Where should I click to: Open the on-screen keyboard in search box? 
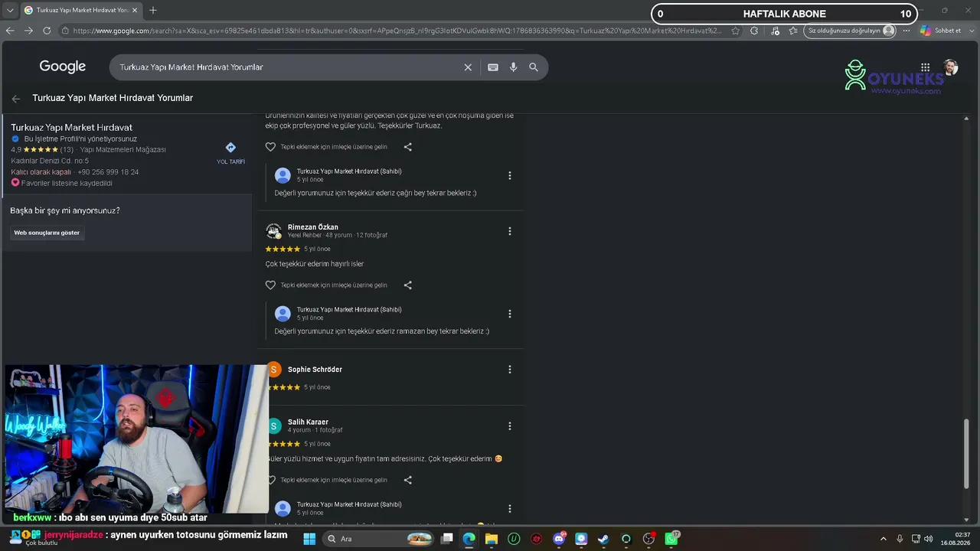point(493,67)
